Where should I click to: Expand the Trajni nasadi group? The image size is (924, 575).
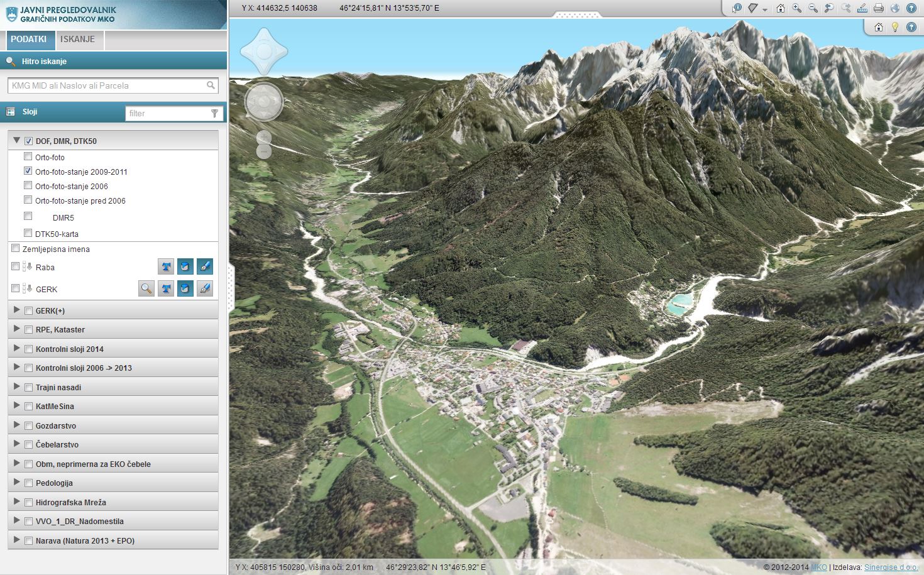(x=17, y=386)
